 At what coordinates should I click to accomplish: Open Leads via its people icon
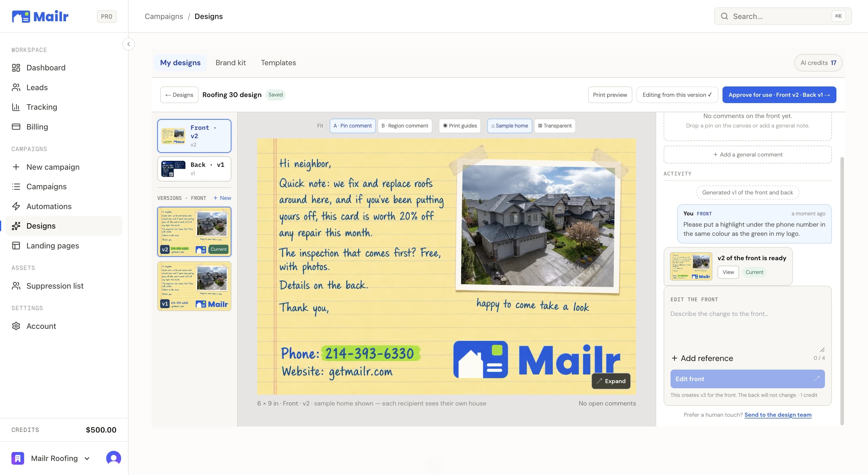coord(16,87)
